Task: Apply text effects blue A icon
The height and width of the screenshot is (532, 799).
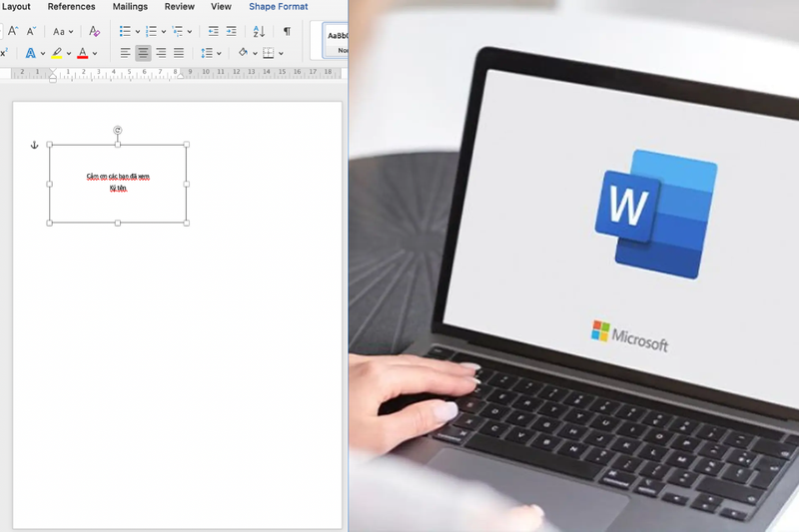Action: (31, 53)
